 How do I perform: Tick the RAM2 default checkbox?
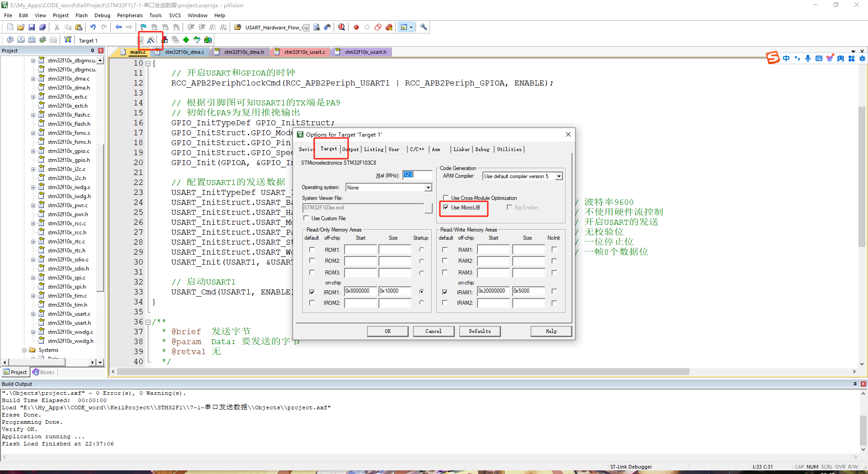[445, 261]
